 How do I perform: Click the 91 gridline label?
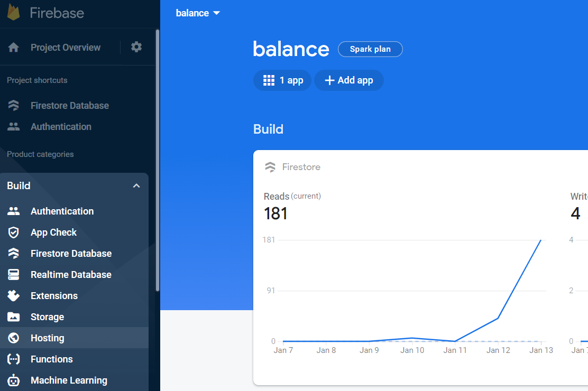271,291
